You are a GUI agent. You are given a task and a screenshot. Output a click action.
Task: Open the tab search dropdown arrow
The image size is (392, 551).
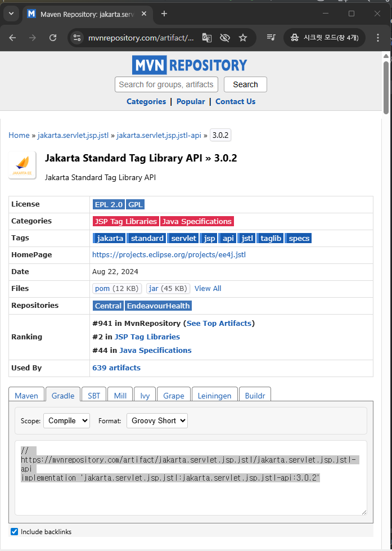[11, 14]
